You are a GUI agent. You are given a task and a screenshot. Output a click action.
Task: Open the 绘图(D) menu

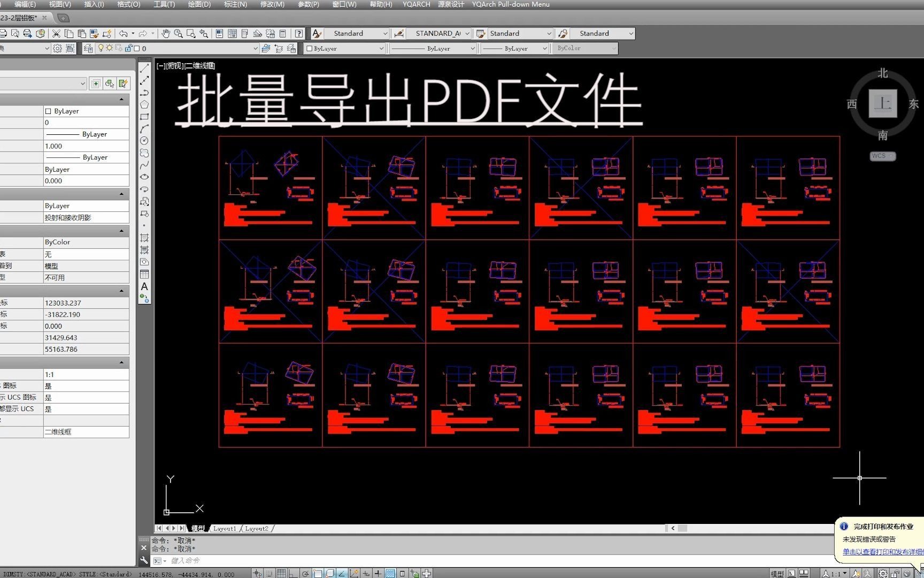click(x=199, y=4)
